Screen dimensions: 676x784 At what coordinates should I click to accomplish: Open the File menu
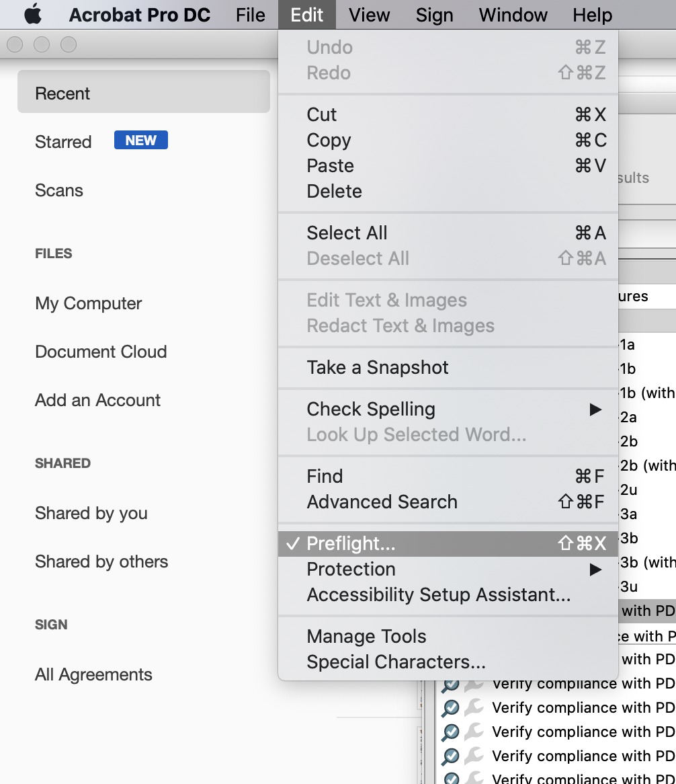click(x=251, y=15)
